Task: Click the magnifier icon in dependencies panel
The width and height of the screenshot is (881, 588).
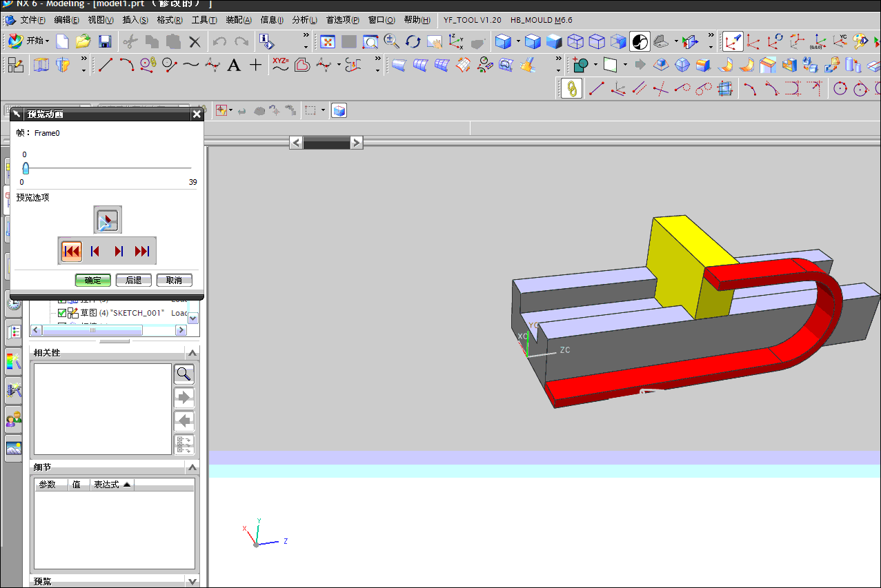Action: click(184, 374)
